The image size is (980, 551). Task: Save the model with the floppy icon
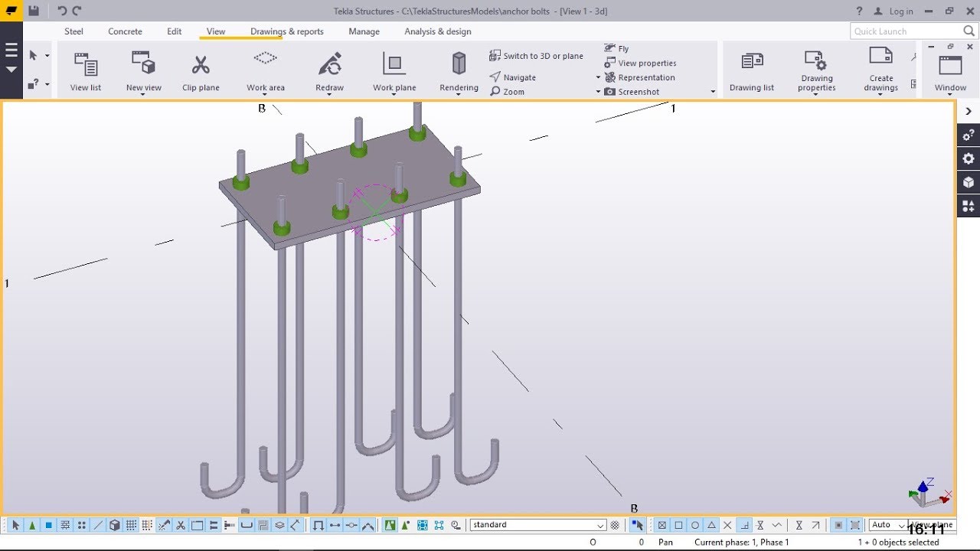tap(34, 11)
